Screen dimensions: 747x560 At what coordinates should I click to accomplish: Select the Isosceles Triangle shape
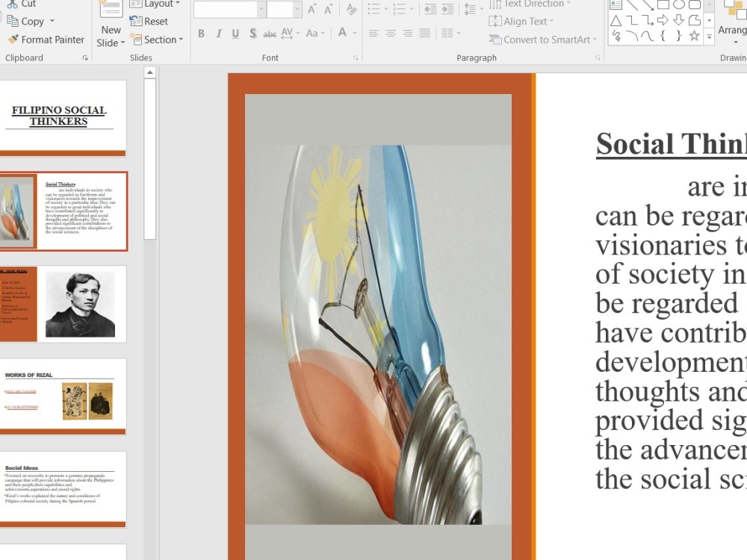click(x=616, y=20)
